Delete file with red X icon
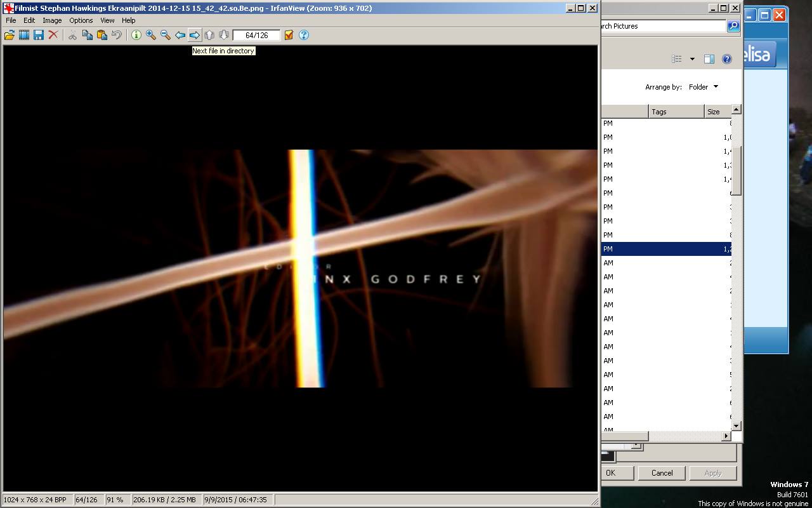Viewport: 812px width, 508px height. [x=53, y=35]
